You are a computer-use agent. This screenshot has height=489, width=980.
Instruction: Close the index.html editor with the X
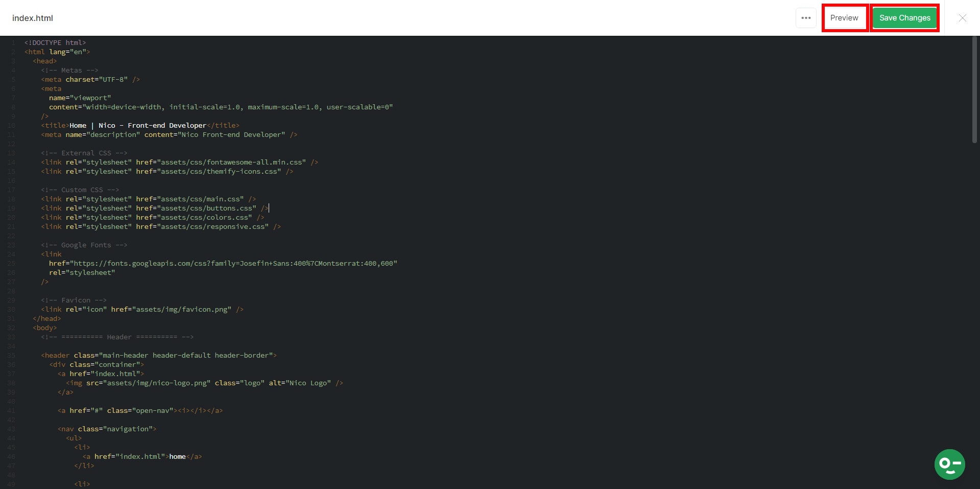tap(962, 18)
